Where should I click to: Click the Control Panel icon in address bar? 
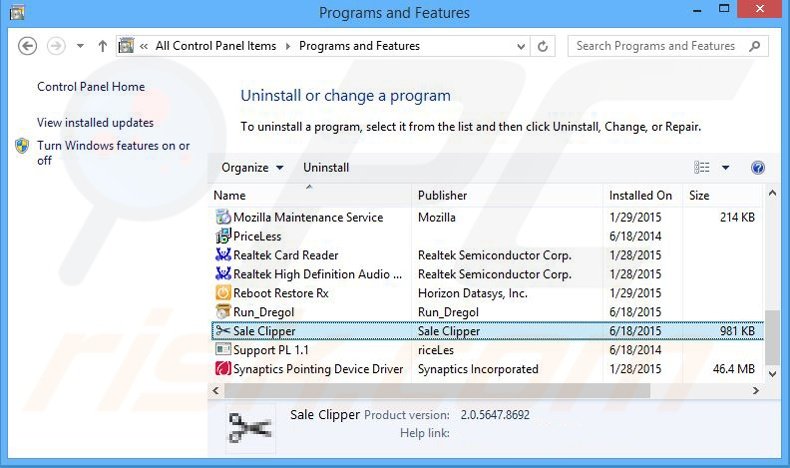[126, 46]
